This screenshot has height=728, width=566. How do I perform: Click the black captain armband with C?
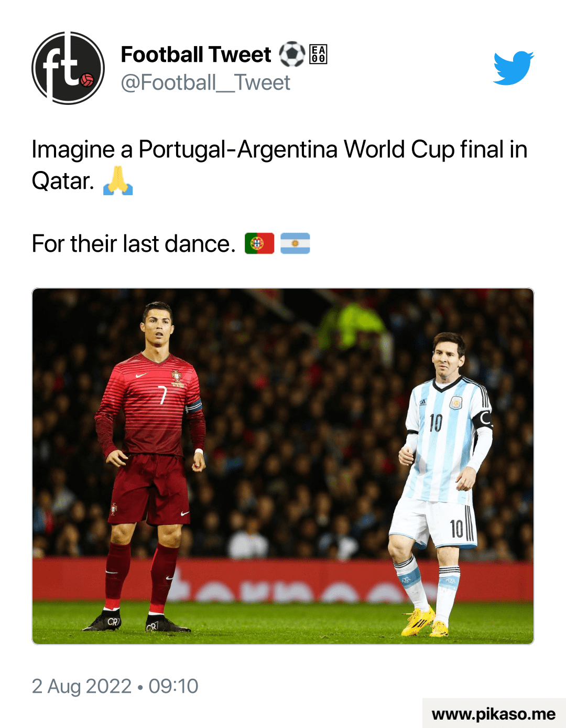pyautogui.click(x=483, y=420)
